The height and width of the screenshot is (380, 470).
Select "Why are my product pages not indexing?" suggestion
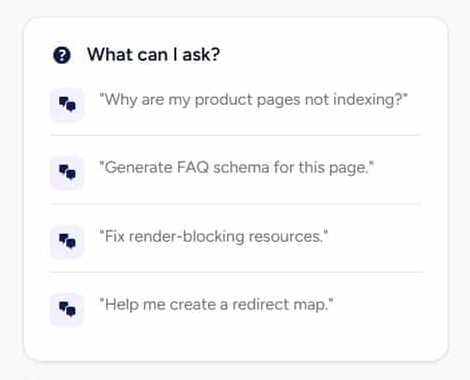pyautogui.click(x=253, y=100)
